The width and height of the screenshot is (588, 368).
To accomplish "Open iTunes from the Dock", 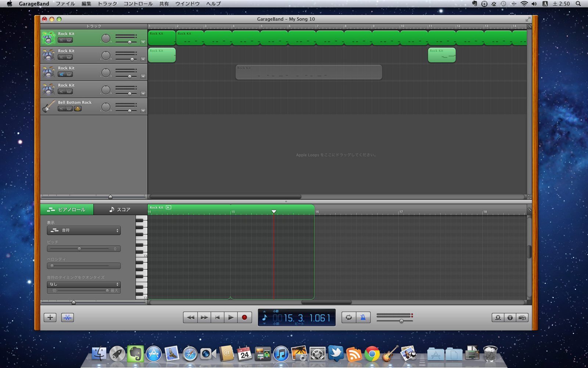I will pyautogui.click(x=281, y=354).
